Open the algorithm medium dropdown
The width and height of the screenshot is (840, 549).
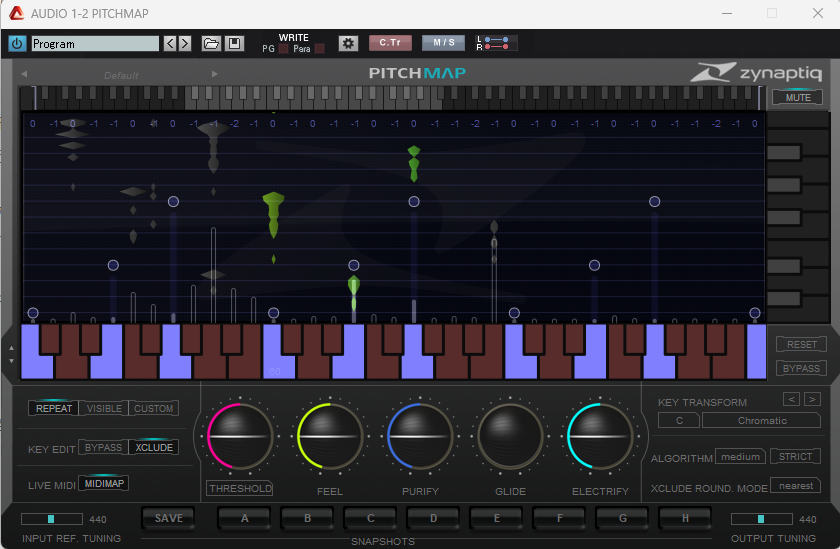(x=740, y=457)
